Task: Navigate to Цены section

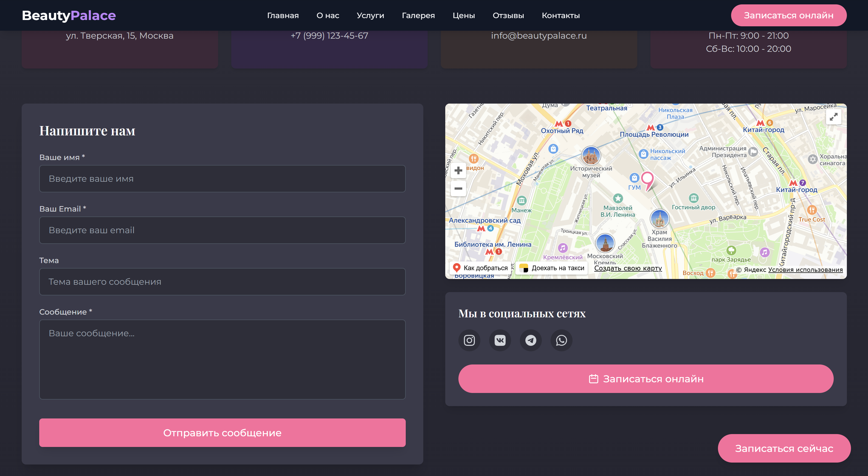Action: pos(464,16)
